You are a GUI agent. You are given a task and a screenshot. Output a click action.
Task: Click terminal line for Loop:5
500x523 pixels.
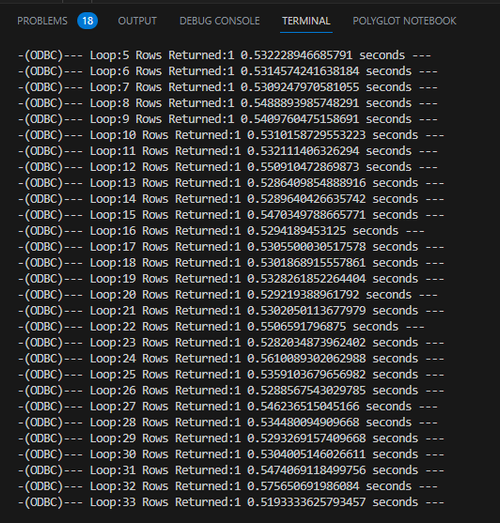[224, 55]
